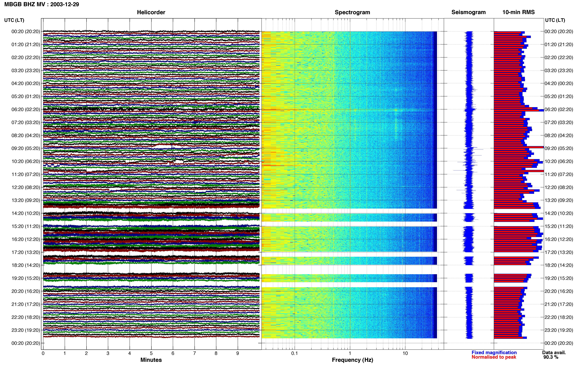Click left time label 03:20 (23:20)
Viewport: 588px width, 368px height.
pyautogui.click(x=26, y=71)
